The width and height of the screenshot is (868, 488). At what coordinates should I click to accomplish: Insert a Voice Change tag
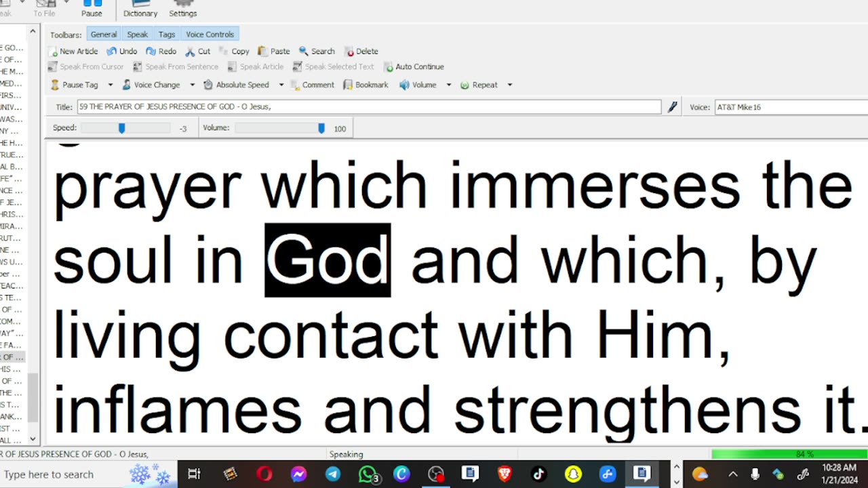pos(151,85)
